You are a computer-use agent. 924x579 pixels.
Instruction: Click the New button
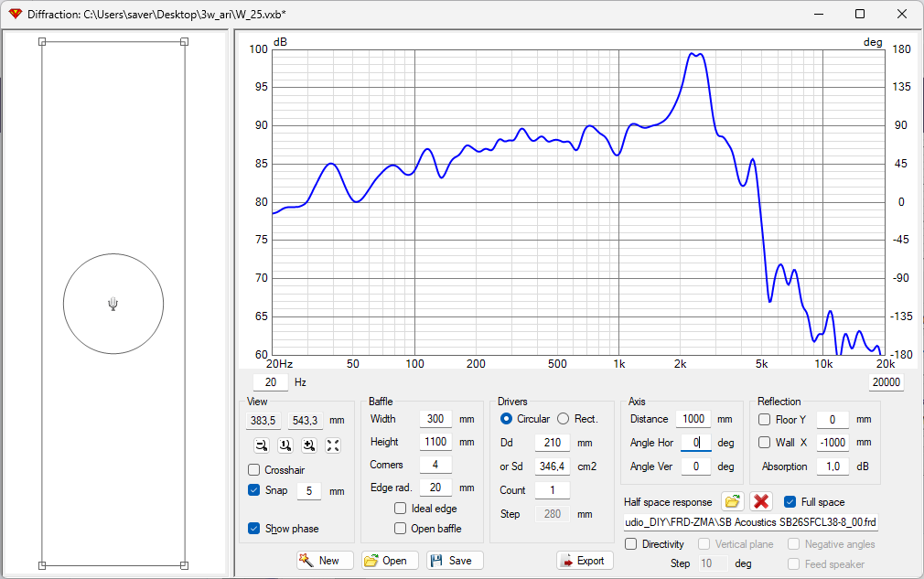point(326,560)
